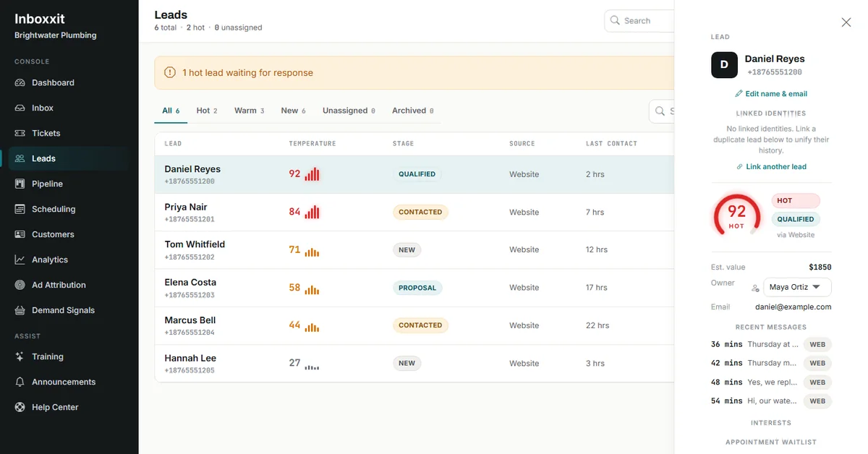Click Priya Nair temperature bars icon
Screen dimensions: 868x454
(312, 212)
